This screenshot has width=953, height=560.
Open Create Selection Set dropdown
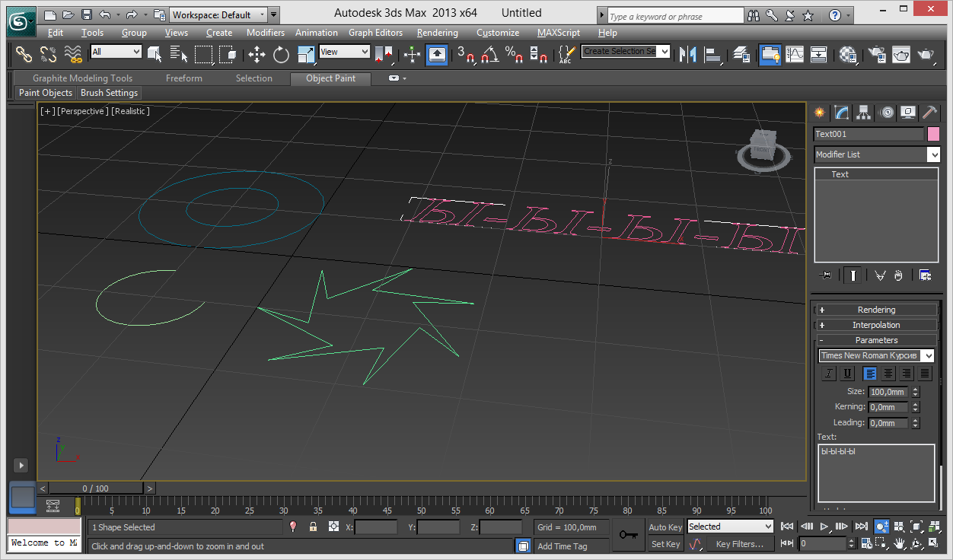(626, 51)
